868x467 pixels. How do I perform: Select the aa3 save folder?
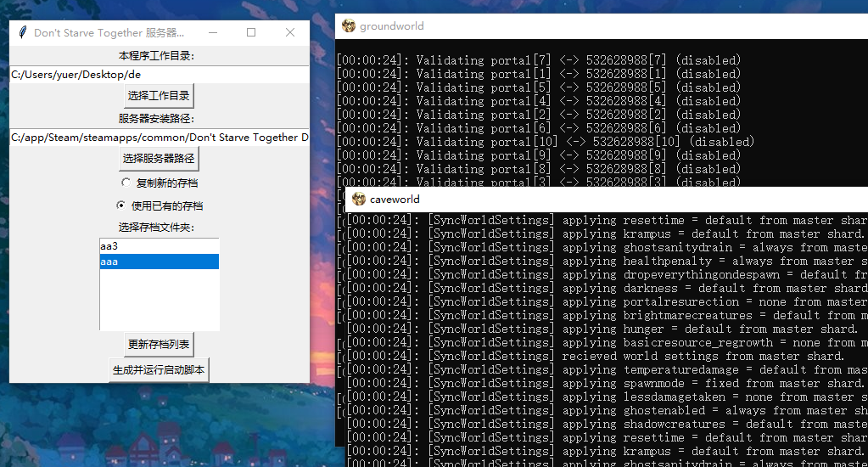pos(160,246)
